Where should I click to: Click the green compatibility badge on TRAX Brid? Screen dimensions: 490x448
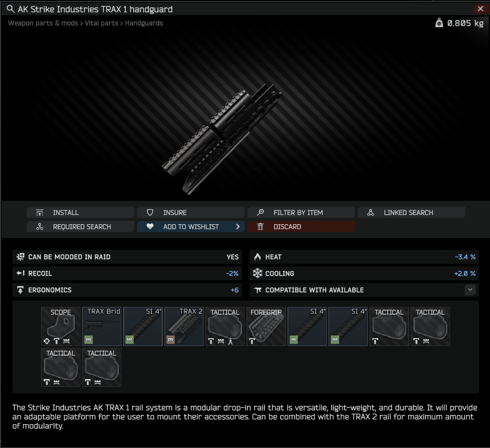88,340
